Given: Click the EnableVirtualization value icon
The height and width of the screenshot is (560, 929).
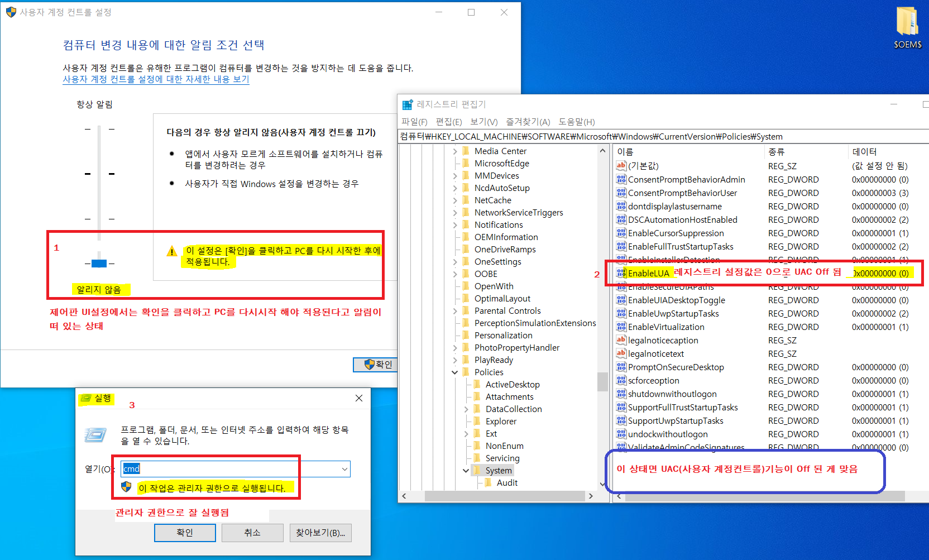Looking at the screenshot, I should [621, 327].
